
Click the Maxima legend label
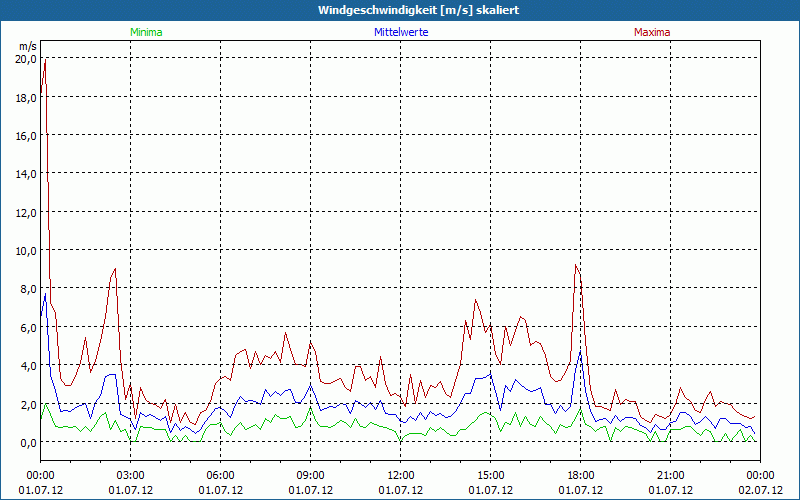(x=652, y=32)
